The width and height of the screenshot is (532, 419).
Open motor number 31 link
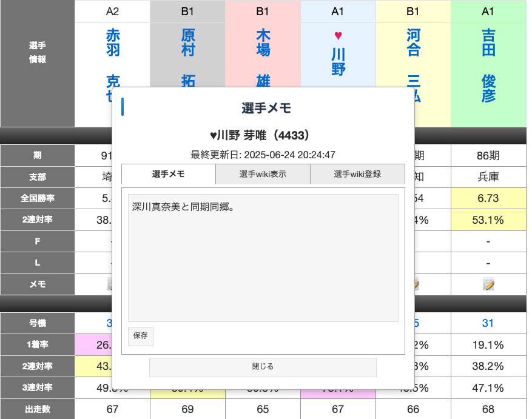(x=488, y=323)
